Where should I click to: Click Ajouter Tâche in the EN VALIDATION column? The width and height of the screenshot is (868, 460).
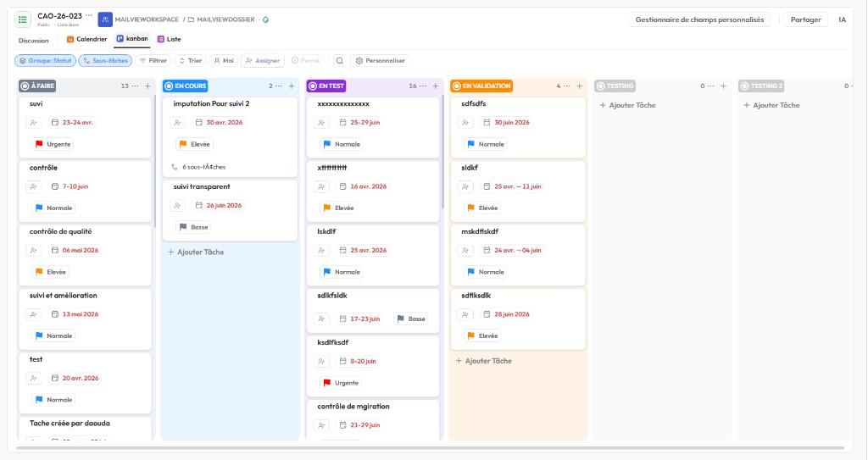tap(484, 361)
